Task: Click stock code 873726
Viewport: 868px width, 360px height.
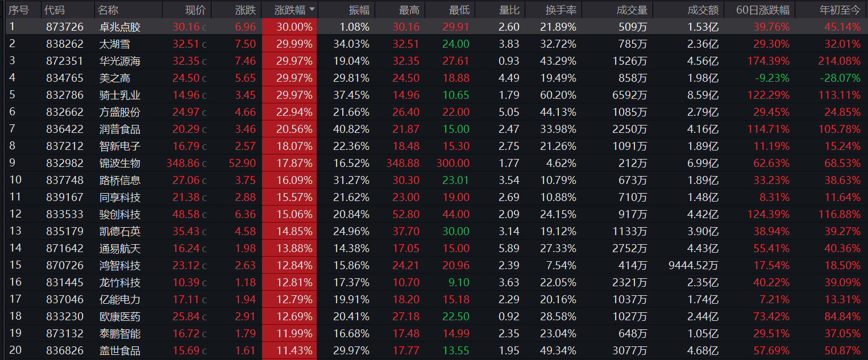Action: pyautogui.click(x=64, y=27)
